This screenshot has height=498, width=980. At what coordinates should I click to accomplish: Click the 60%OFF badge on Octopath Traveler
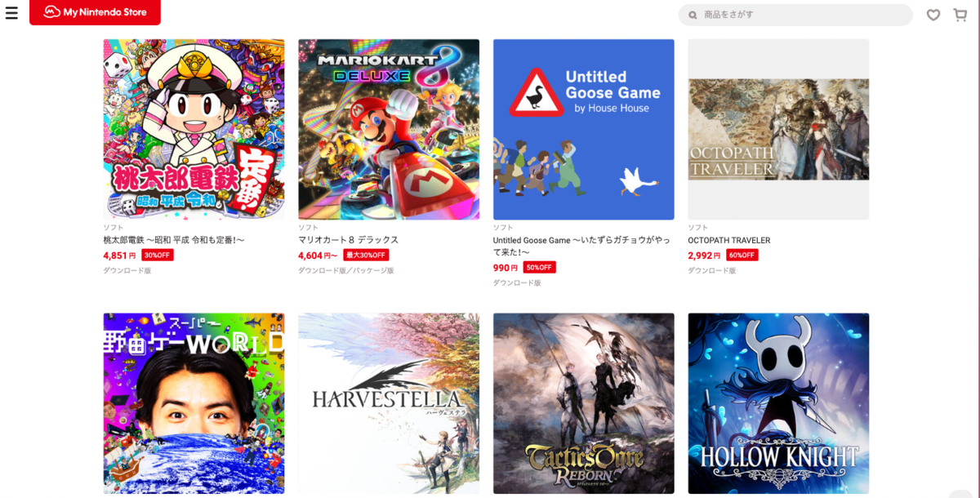coord(742,255)
